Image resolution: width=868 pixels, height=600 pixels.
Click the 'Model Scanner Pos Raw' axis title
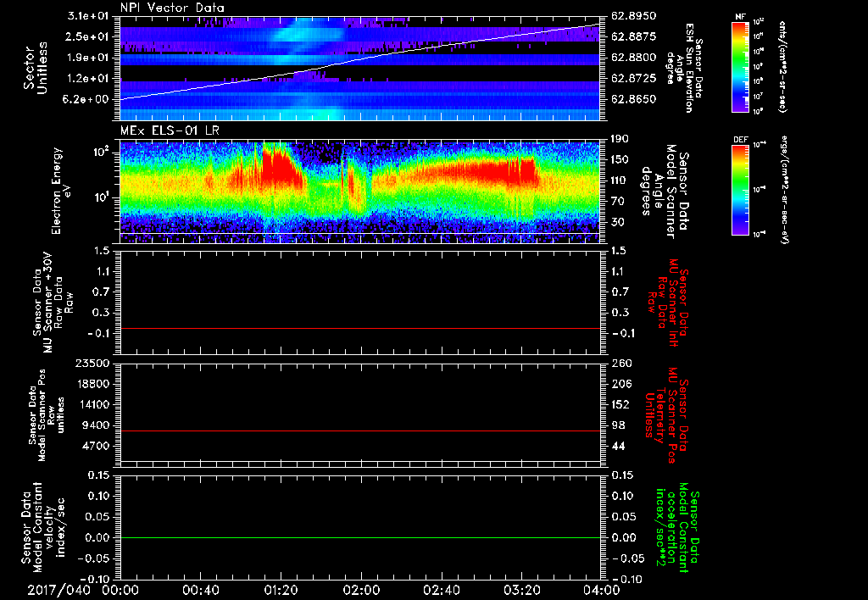[47, 415]
